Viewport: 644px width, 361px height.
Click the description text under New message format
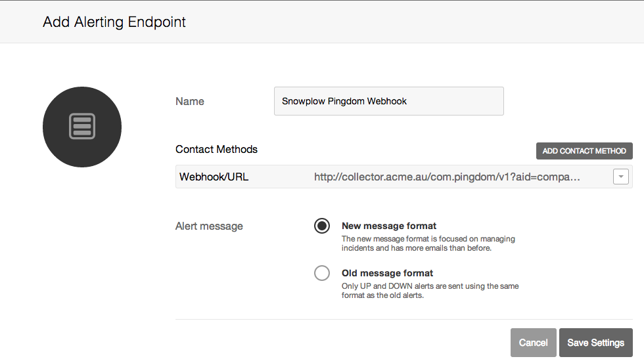pyautogui.click(x=428, y=244)
